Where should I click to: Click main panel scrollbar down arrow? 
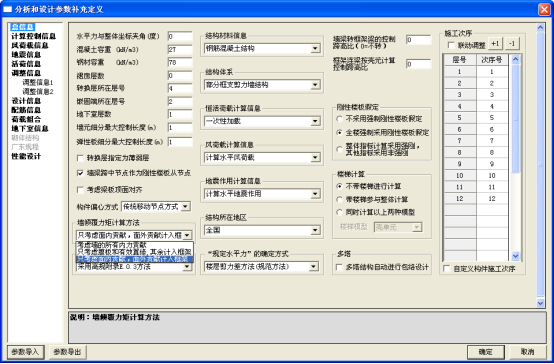pyautogui.click(x=540, y=303)
